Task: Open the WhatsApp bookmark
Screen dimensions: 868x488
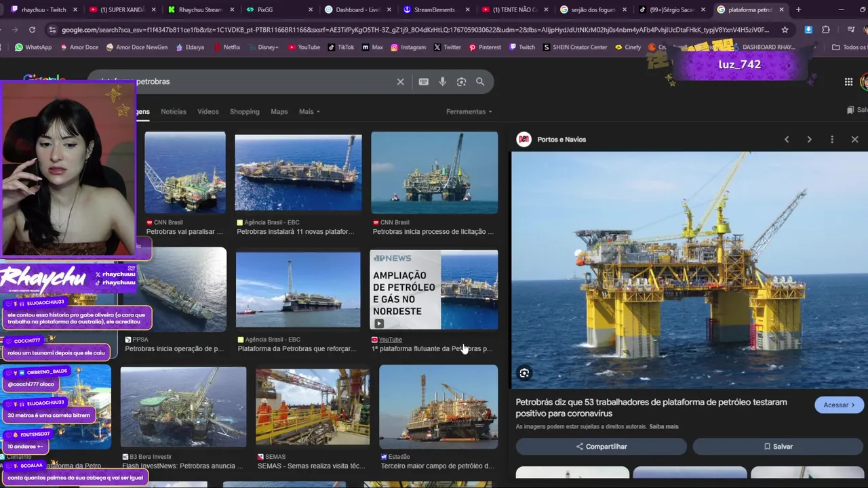Action: pos(33,47)
